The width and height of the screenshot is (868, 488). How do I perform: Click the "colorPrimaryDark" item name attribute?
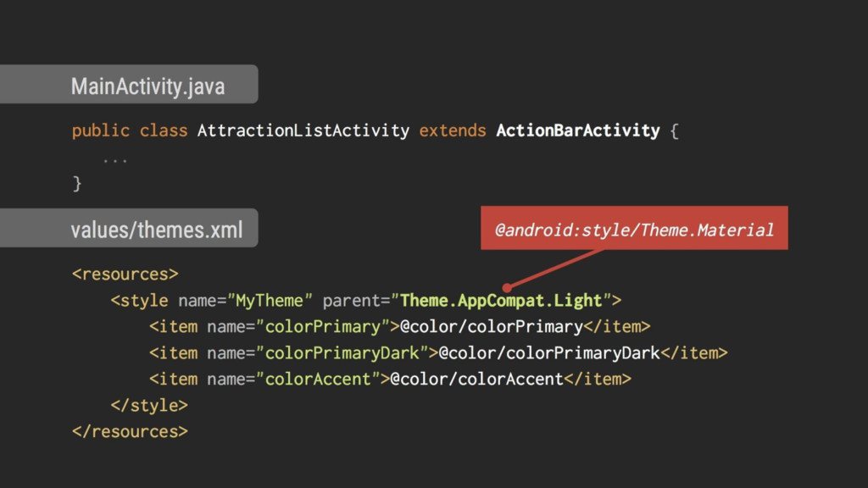click(x=342, y=353)
